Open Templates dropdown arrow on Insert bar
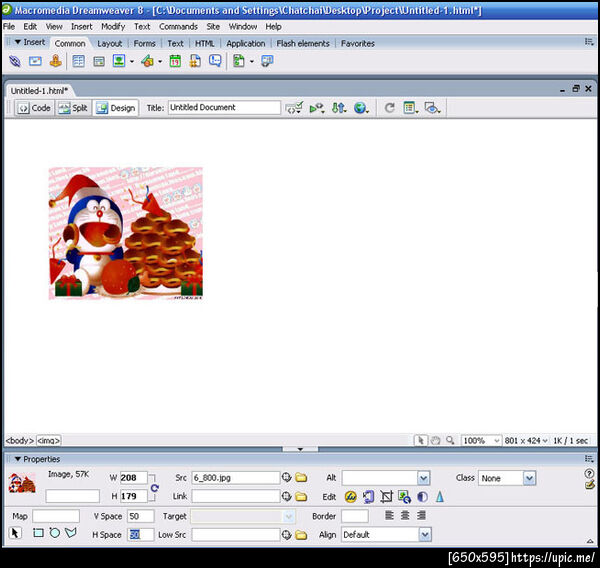The height and width of the screenshot is (568, 600). [x=251, y=61]
